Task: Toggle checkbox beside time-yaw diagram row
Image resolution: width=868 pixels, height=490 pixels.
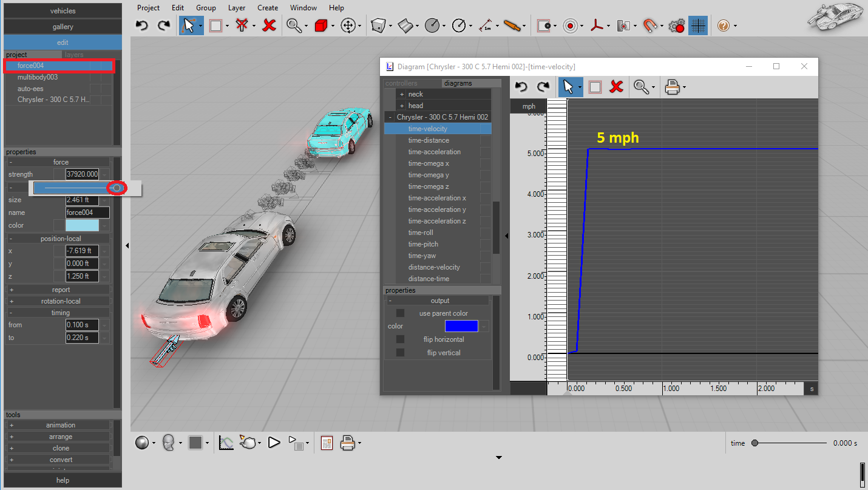Action: 485,256
